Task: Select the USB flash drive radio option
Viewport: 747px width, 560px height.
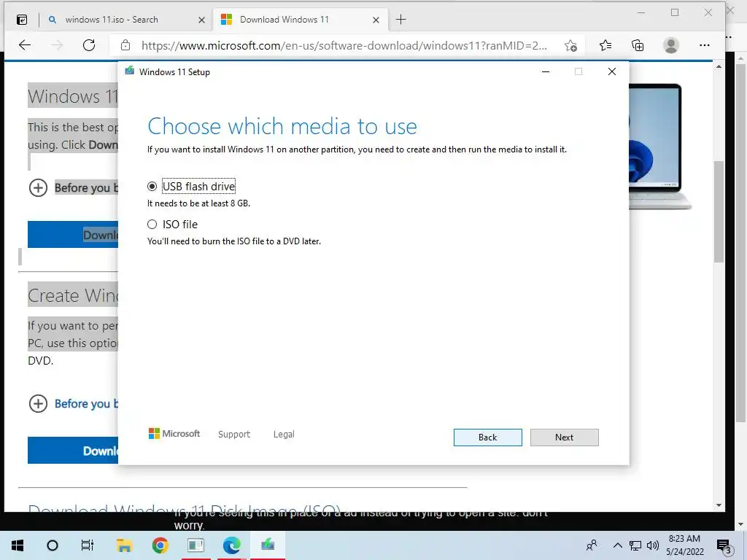Action: click(x=152, y=186)
